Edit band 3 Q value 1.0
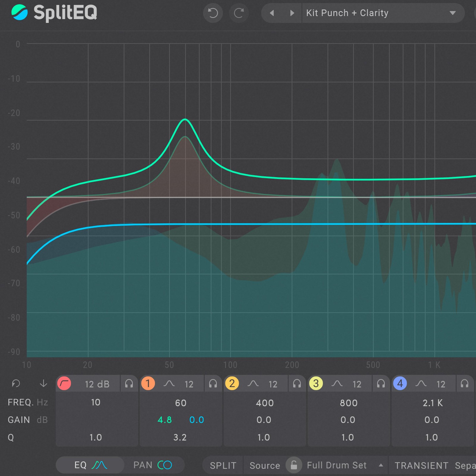Viewport: 476px width, 476px height. click(347, 437)
